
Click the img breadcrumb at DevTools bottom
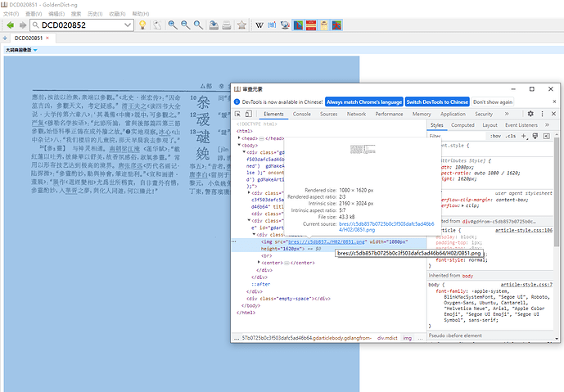(x=407, y=338)
